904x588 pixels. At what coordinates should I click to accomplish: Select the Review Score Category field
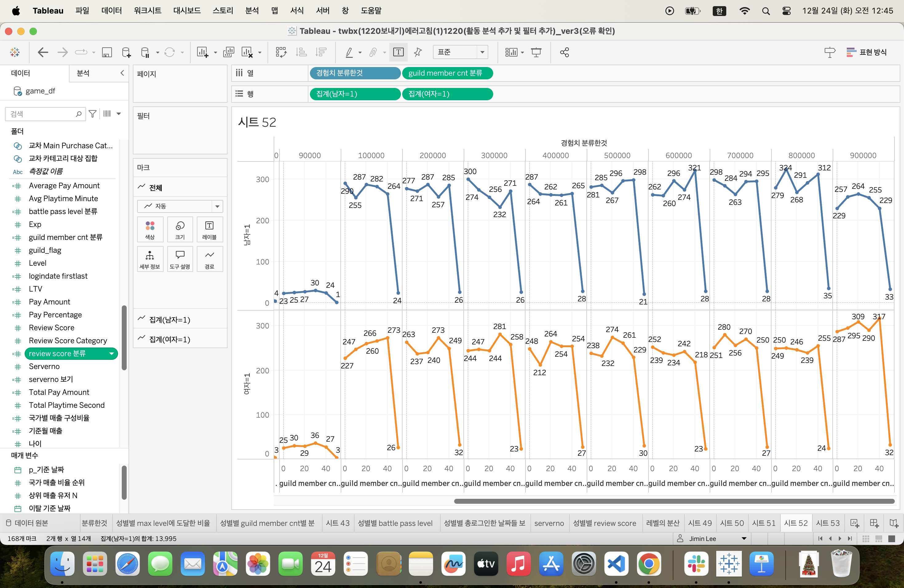[x=68, y=340]
